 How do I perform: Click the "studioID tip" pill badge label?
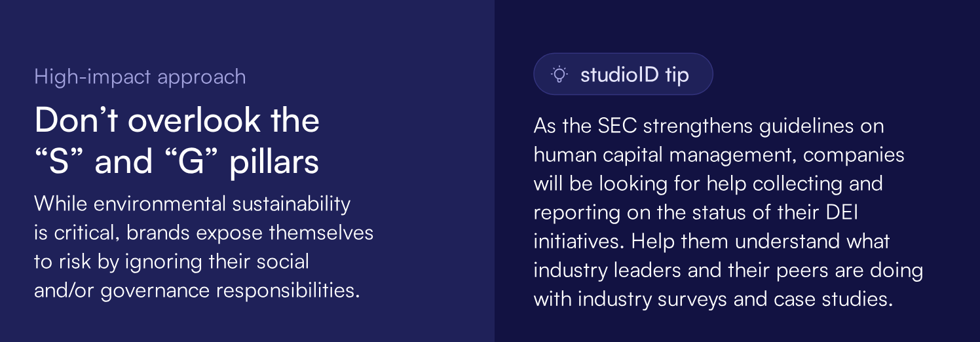[x=634, y=75]
